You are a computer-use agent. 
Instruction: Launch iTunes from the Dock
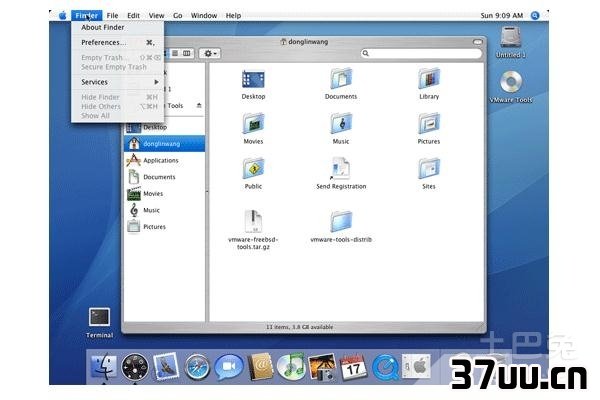pos(291,367)
